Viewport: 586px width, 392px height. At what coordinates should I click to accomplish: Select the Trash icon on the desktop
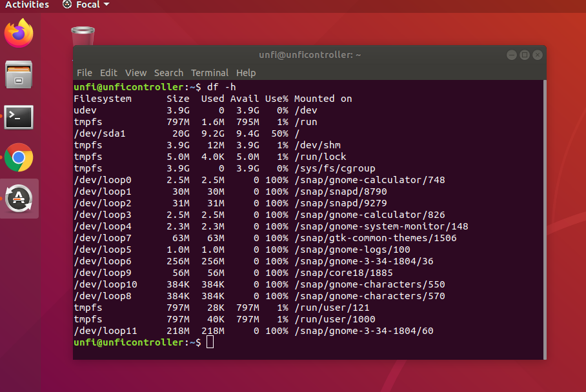[83, 36]
